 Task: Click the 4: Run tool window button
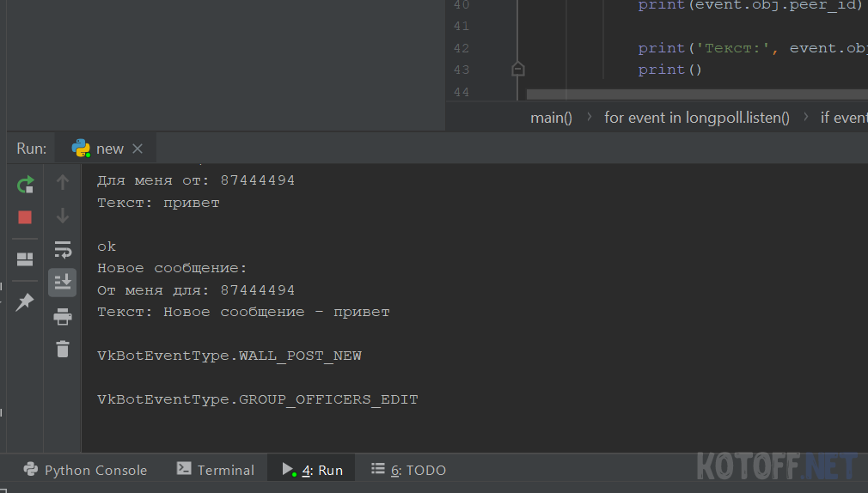click(312, 470)
